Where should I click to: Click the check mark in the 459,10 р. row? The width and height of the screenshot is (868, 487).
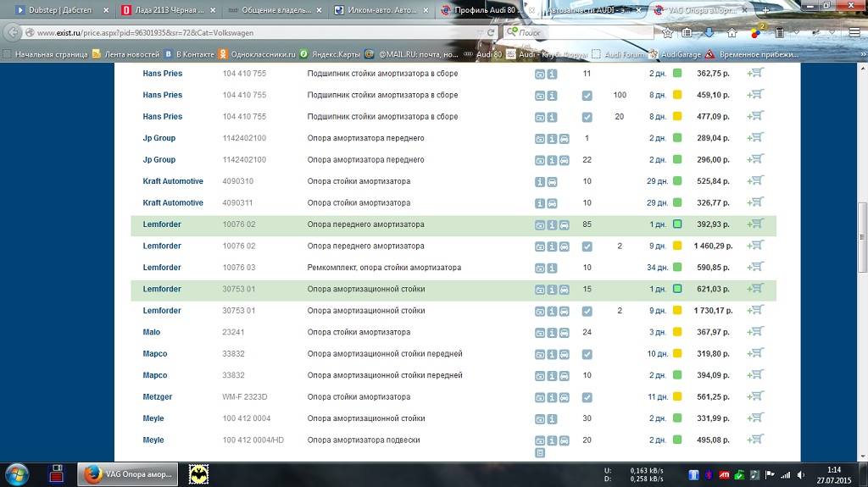[587, 96]
